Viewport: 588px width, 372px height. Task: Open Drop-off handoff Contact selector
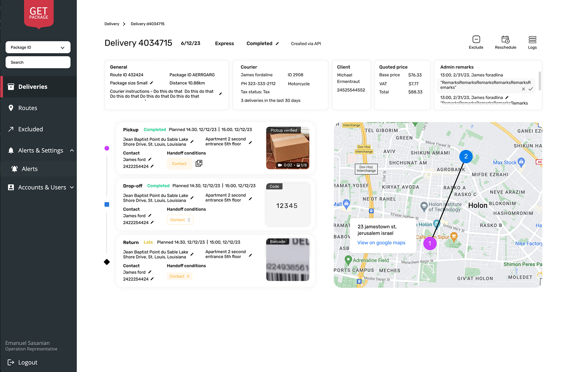(180, 220)
